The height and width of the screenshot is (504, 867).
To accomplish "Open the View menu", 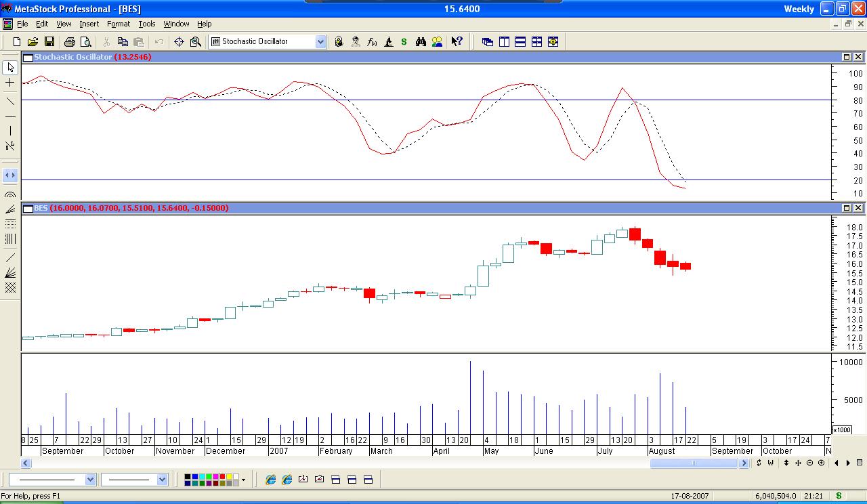I will (x=64, y=24).
